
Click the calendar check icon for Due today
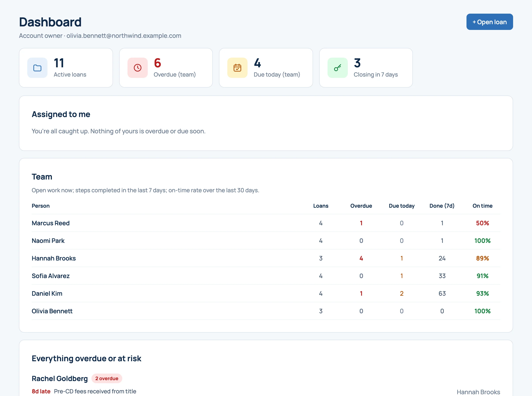point(237,68)
